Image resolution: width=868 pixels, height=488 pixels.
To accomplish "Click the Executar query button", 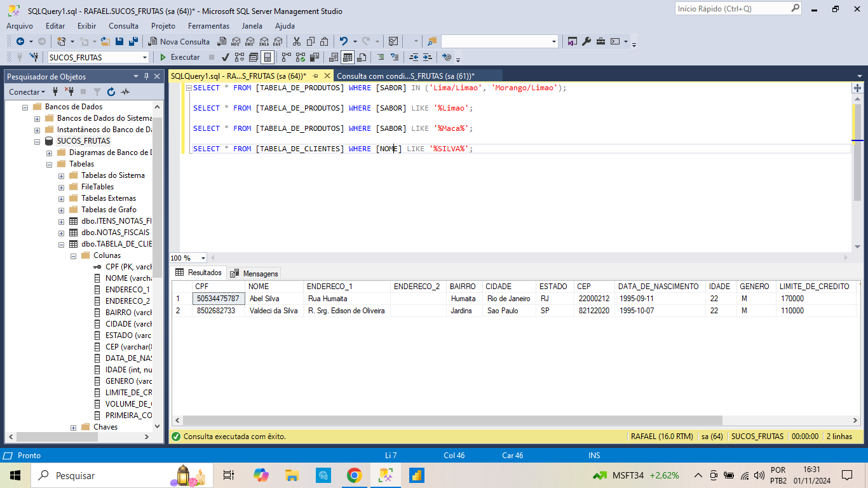I will click(x=180, y=57).
